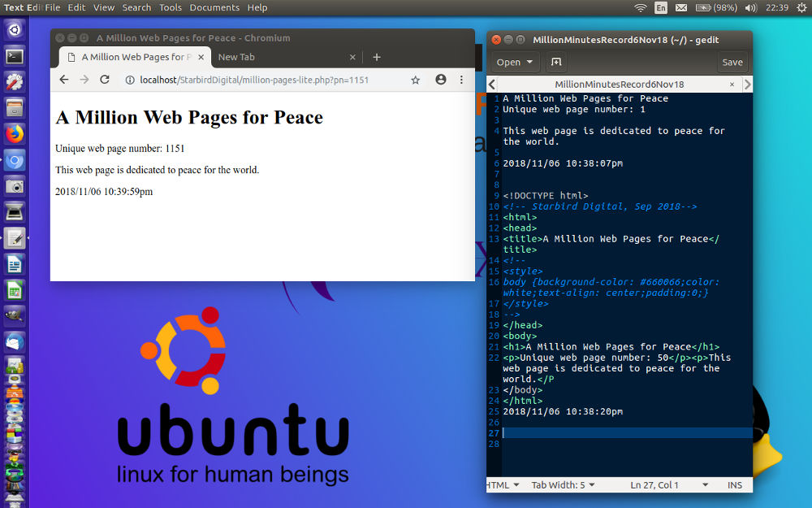Close the 'A Million Web Pages' tab
Viewport: 812px width, 508px height.
pyautogui.click(x=201, y=57)
